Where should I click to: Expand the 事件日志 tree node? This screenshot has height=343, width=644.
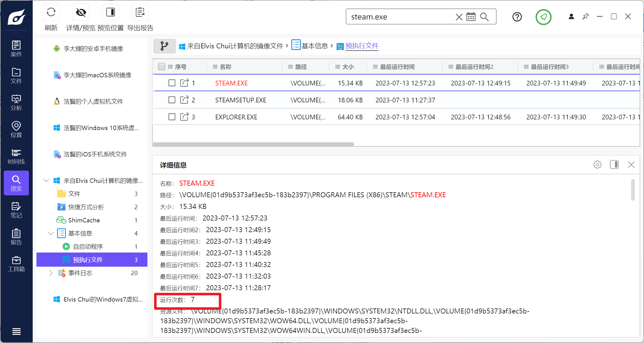pos(51,273)
